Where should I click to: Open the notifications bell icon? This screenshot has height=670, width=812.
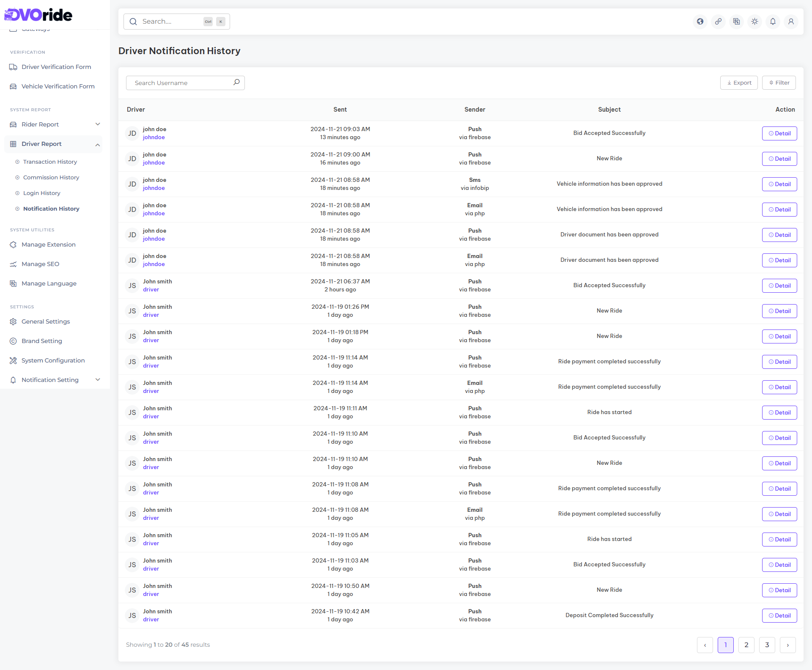point(773,22)
